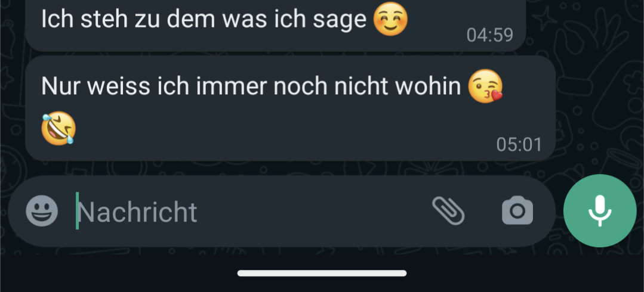
Task: Click the kissing heart emoji after 'wohin'
Action: pos(485,86)
